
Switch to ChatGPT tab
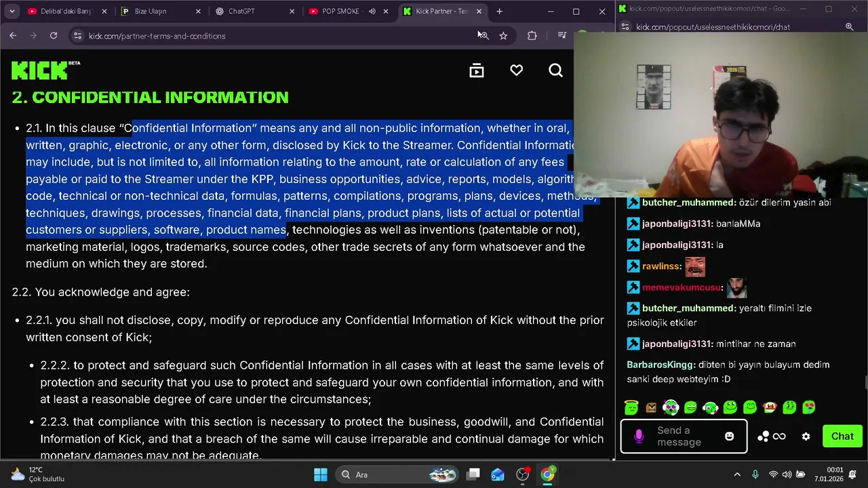[254, 12]
